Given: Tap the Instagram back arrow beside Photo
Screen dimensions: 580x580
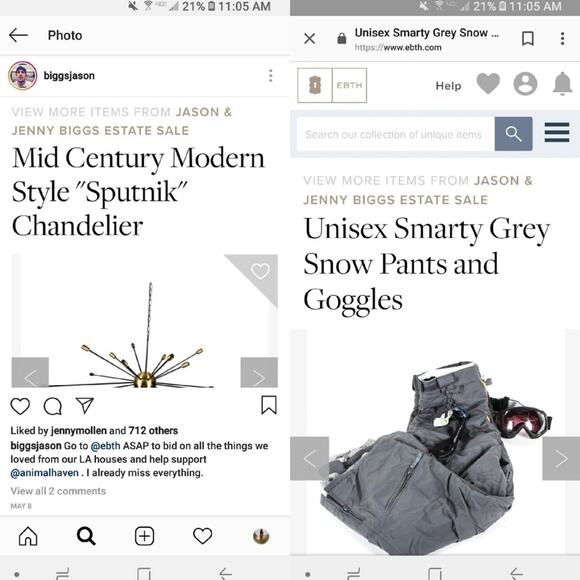Looking at the screenshot, I should point(18,36).
